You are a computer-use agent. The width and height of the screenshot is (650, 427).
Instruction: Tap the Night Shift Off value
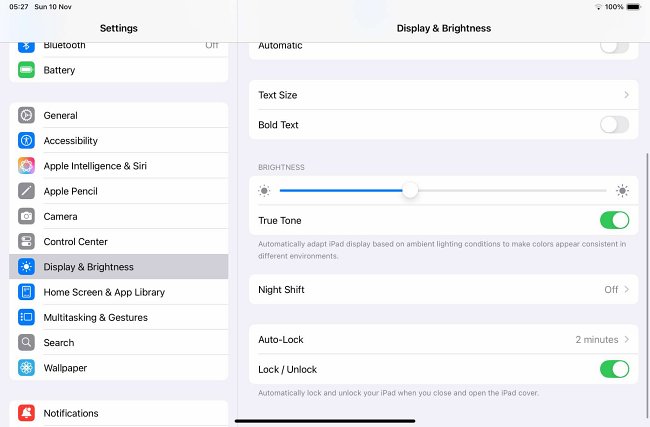point(611,289)
